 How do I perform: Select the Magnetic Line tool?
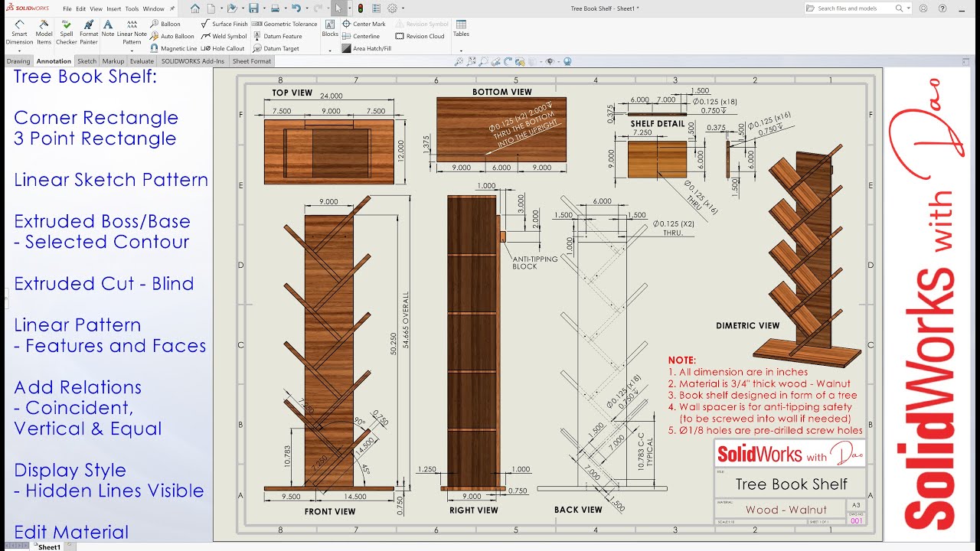[174, 48]
